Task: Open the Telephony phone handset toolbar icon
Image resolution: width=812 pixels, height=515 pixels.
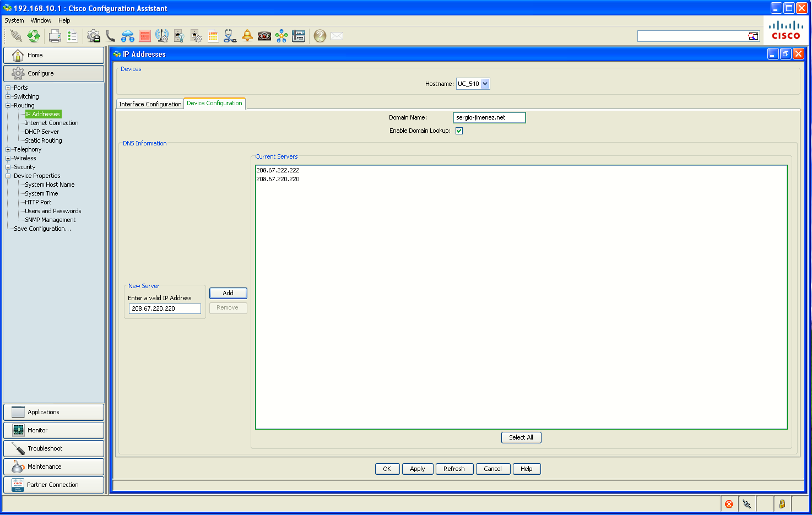Action: [111, 36]
